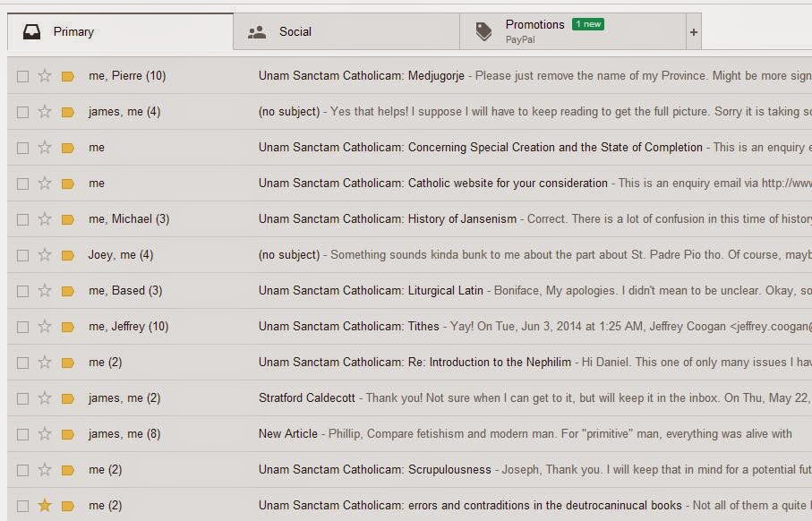This screenshot has height=521, width=812.
Task: Switch to the Social tab
Action: (x=295, y=32)
